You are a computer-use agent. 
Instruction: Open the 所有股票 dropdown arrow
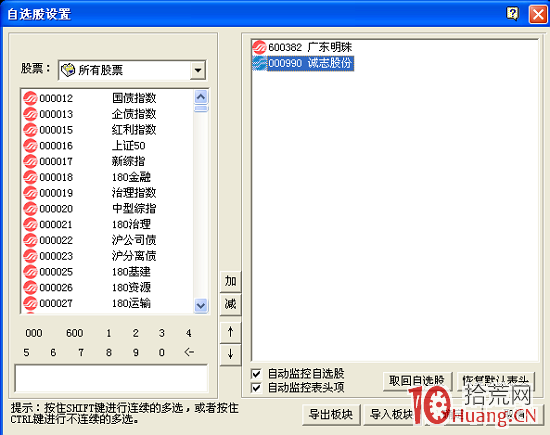[198, 70]
